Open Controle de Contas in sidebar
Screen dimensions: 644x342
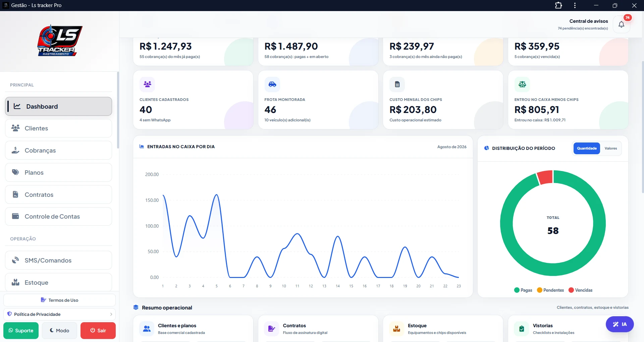coord(59,216)
